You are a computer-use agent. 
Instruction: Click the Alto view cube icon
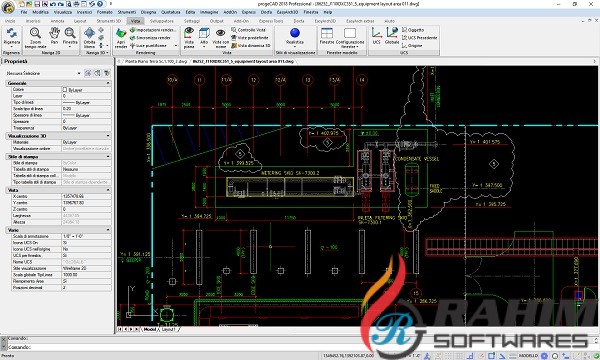coord(204,33)
